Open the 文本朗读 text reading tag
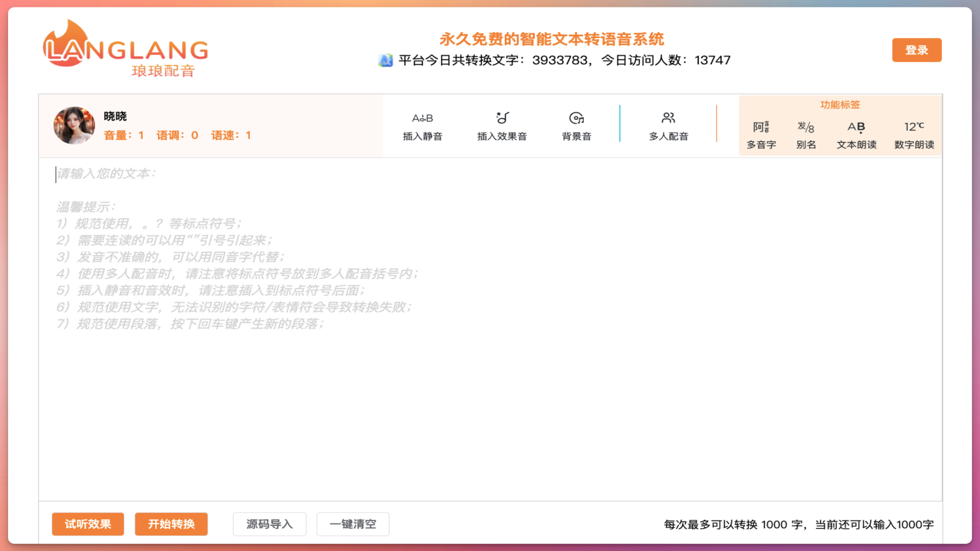The image size is (980, 551). [856, 133]
